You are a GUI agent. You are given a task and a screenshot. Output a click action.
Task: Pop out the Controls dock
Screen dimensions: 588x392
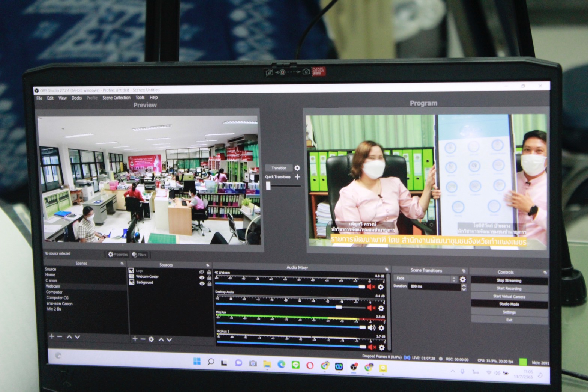544,273
